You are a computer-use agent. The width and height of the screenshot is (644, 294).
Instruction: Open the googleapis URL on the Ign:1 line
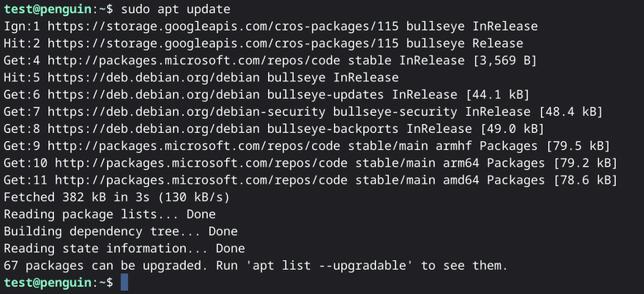[223, 27]
